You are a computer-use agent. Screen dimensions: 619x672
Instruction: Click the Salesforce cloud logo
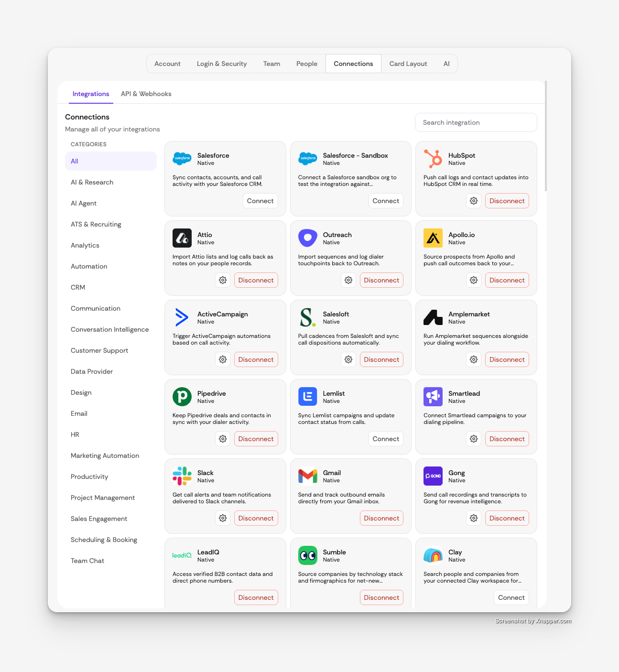(182, 158)
